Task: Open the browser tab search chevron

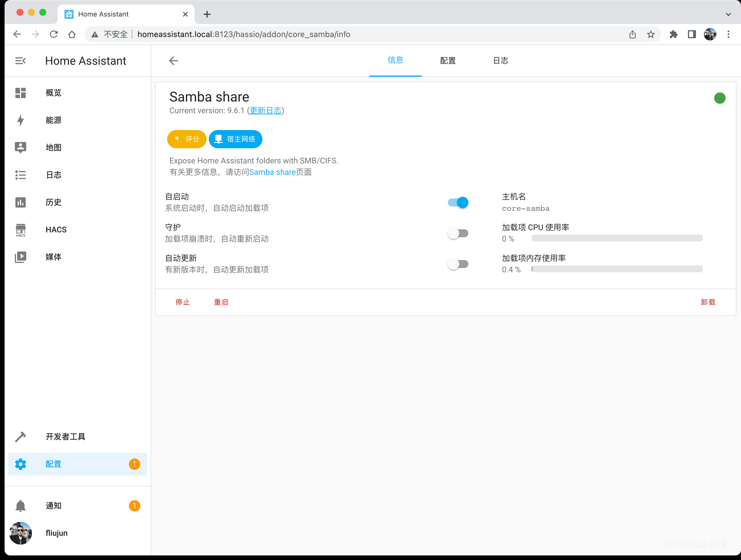Action: coord(728,14)
